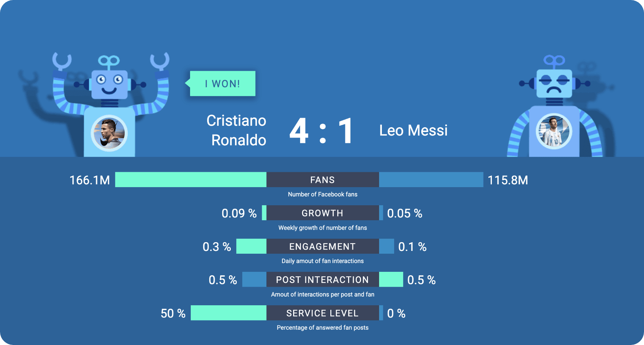Select the FANS metric label
This screenshot has height=345, width=644.
[322, 180]
